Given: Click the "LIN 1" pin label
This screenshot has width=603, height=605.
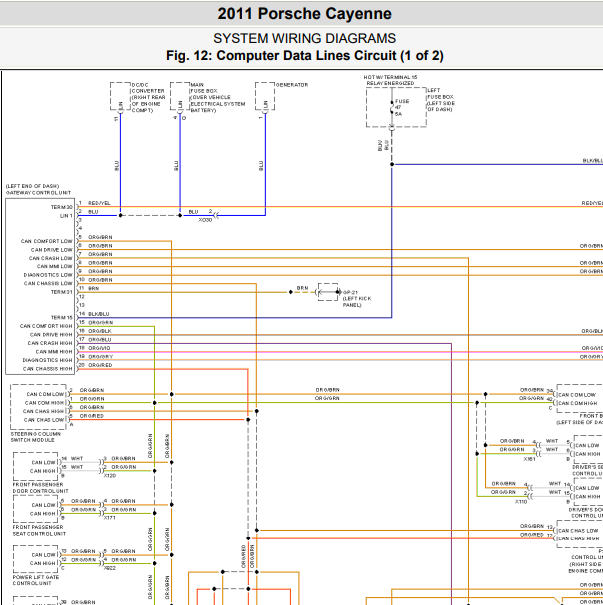Looking at the screenshot, I should [x=66, y=216].
